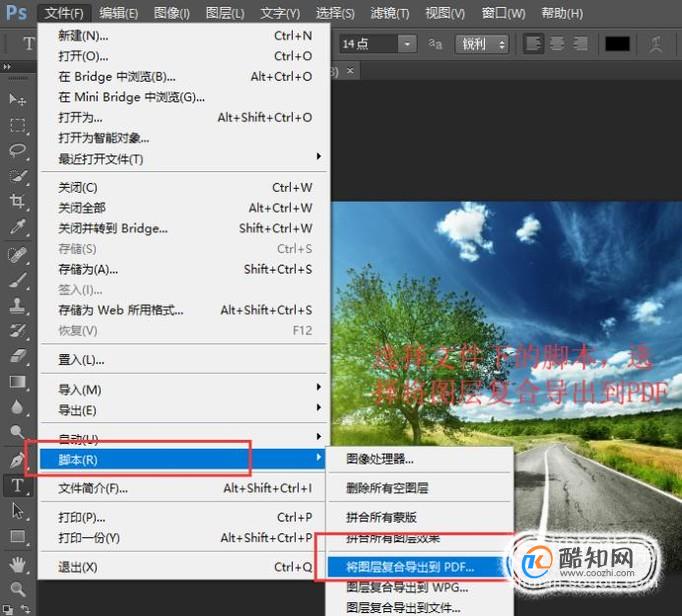Open the 文件(F) menu
The height and width of the screenshot is (616, 682).
pyautogui.click(x=64, y=13)
